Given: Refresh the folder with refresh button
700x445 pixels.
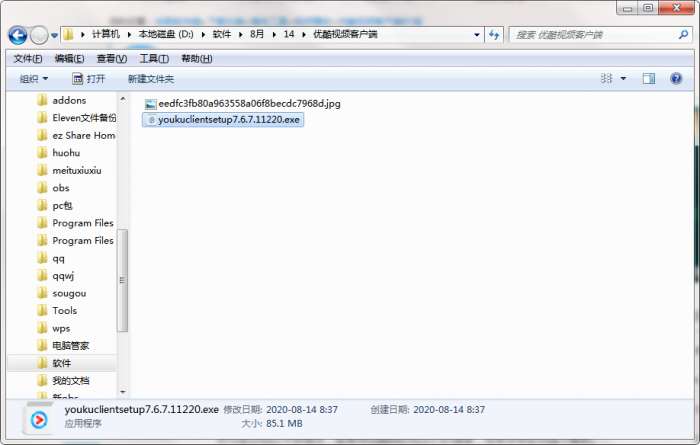Looking at the screenshot, I should coord(494,35).
